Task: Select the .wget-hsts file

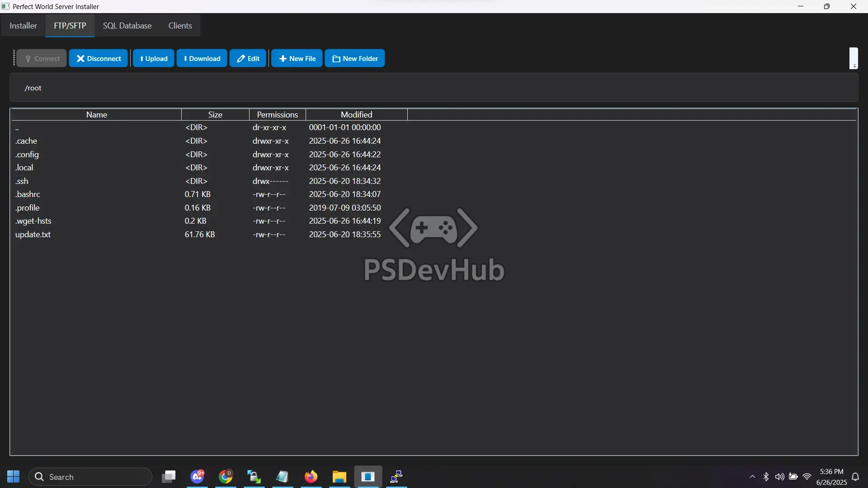Action: 434,221
